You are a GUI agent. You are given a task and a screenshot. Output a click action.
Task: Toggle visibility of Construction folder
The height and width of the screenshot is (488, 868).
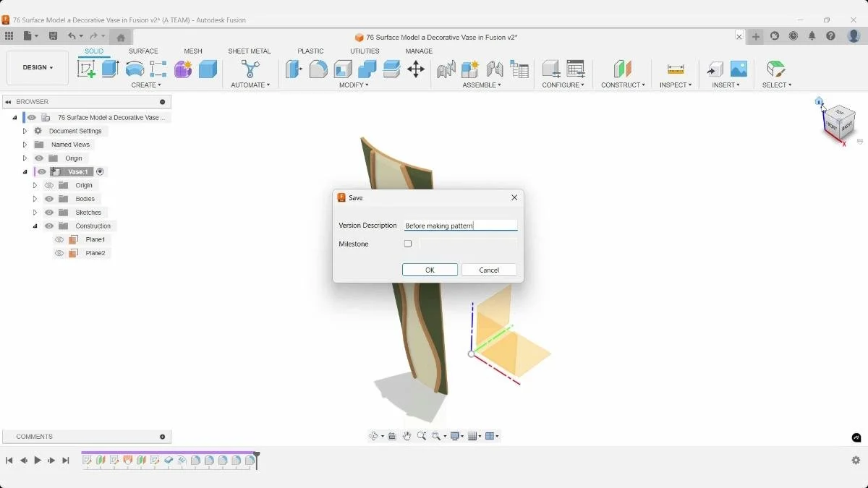tap(49, 226)
